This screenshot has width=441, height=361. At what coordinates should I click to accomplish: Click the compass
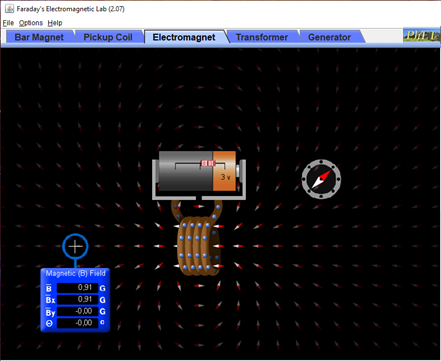coord(321,179)
